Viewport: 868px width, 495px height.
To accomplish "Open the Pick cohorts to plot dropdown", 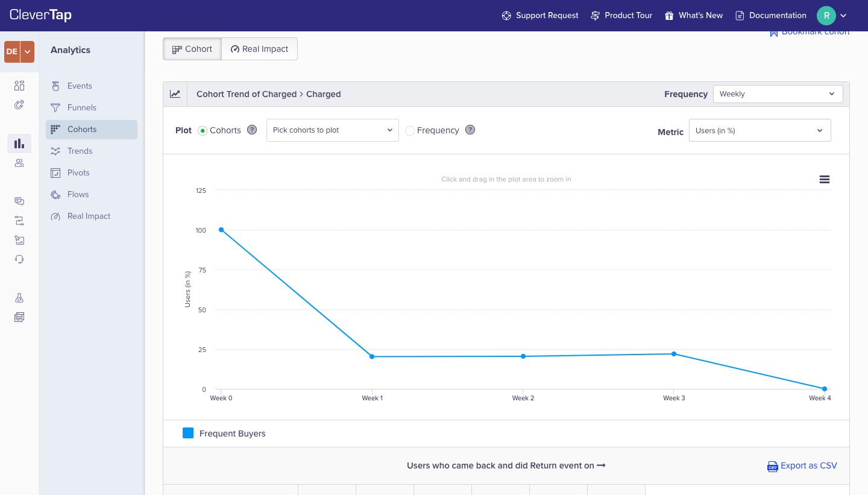I will 332,130.
